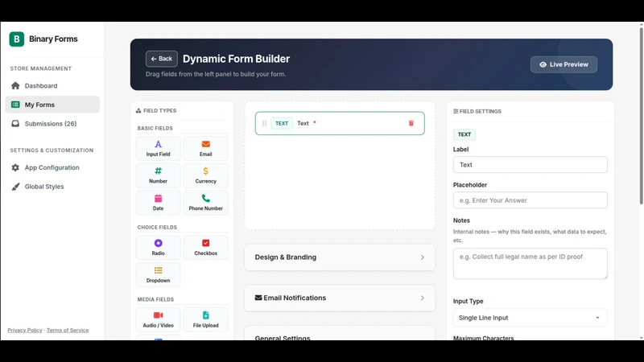The height and width of the screenshot is (362, 644).
Task: Open the App Configuration gear icon
Action: pyautogui.click(x=15, y=167)
